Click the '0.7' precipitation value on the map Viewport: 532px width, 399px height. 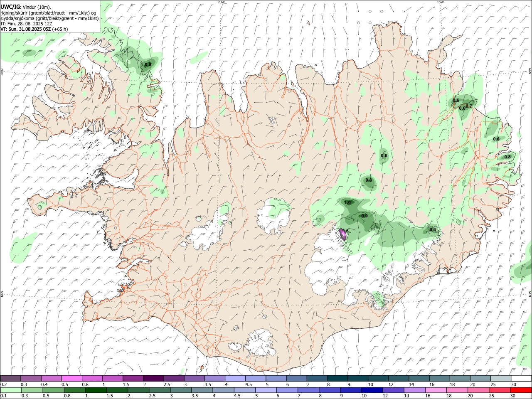(x=469, y=106)
